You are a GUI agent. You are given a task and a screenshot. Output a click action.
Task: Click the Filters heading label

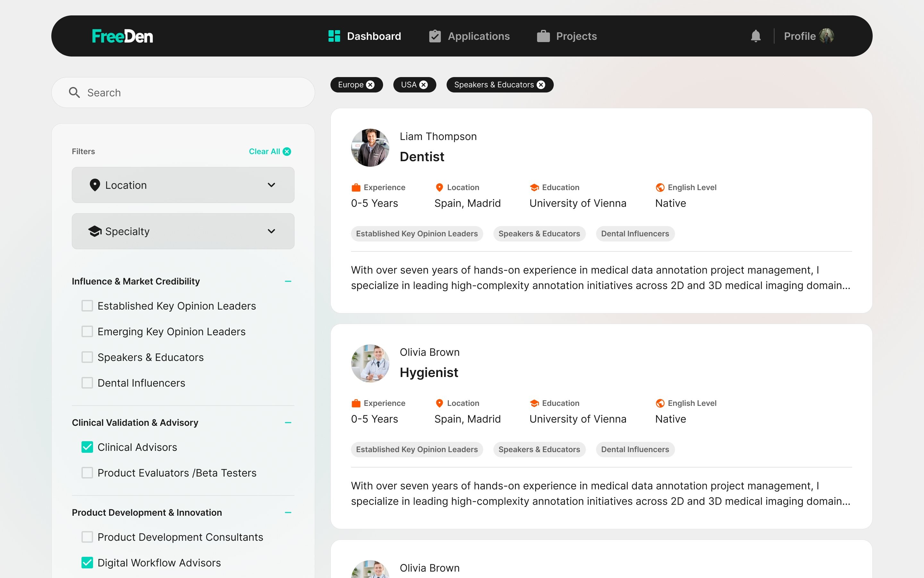tap(83, 152)
